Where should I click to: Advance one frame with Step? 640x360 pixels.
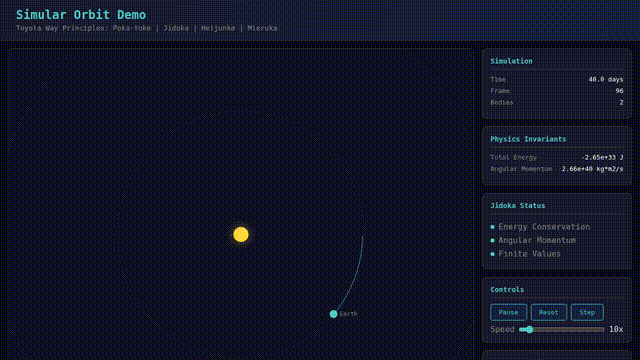tap(587, 312)
